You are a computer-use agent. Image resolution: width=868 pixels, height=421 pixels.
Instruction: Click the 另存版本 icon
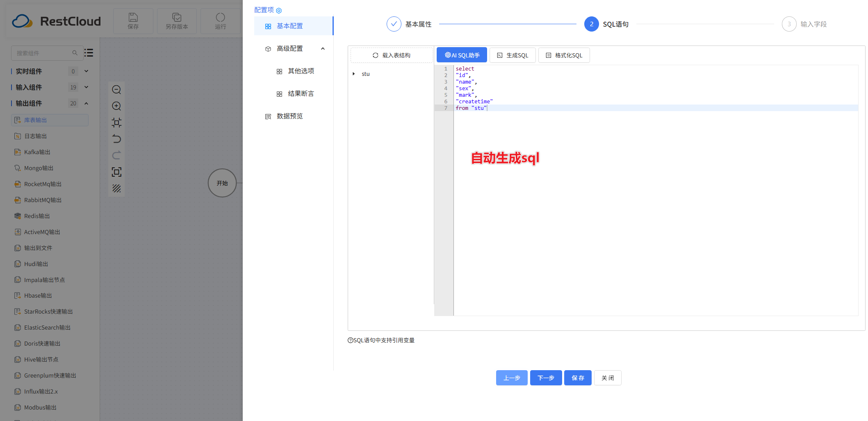177,17
